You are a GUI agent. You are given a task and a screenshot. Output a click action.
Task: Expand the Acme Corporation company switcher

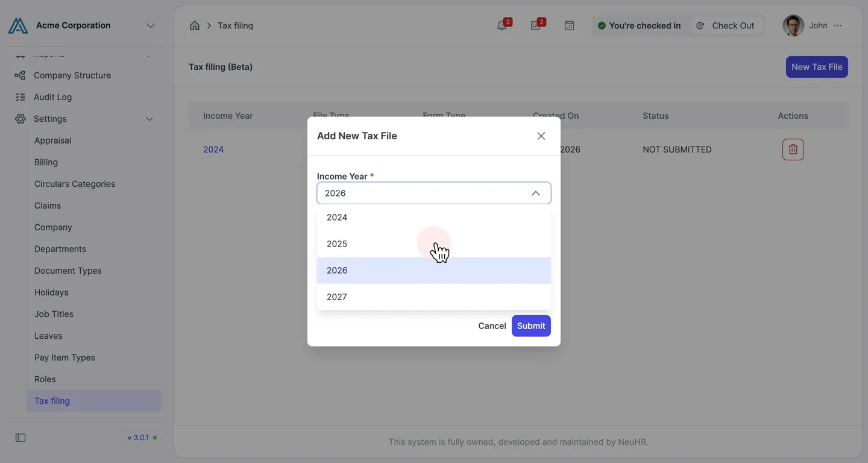[151, 25]
